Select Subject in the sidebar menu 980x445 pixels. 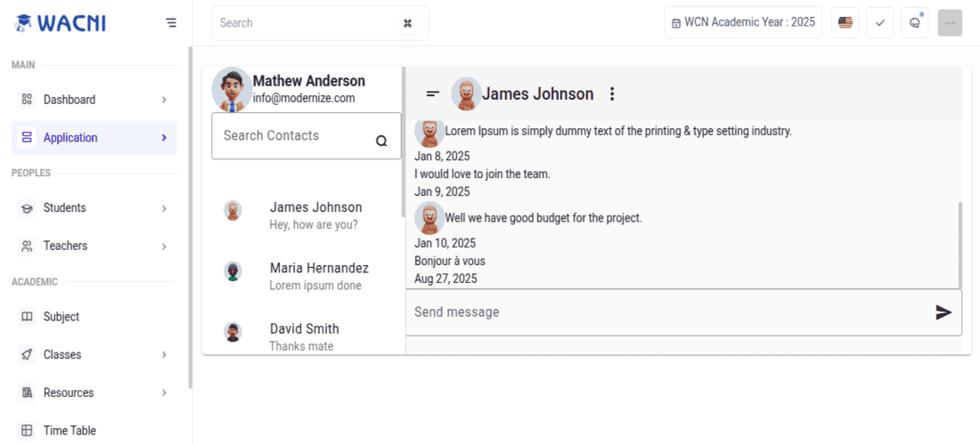[x=61, y=317]
